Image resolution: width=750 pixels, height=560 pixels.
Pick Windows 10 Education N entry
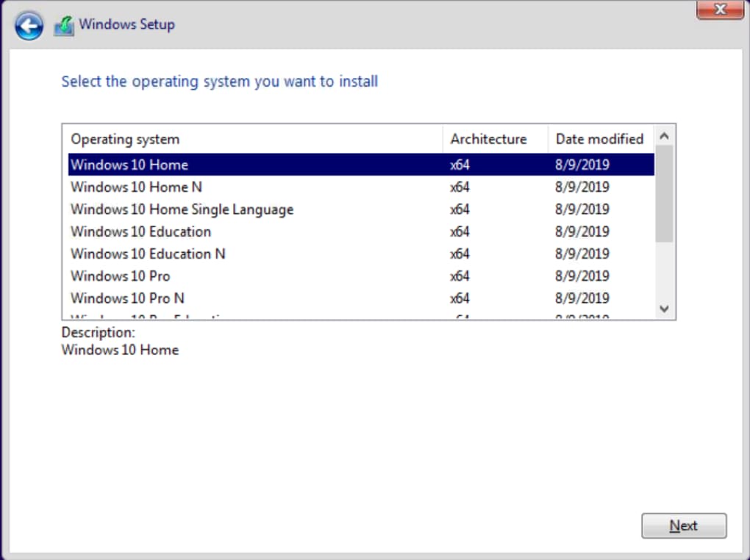click(148, 254)
